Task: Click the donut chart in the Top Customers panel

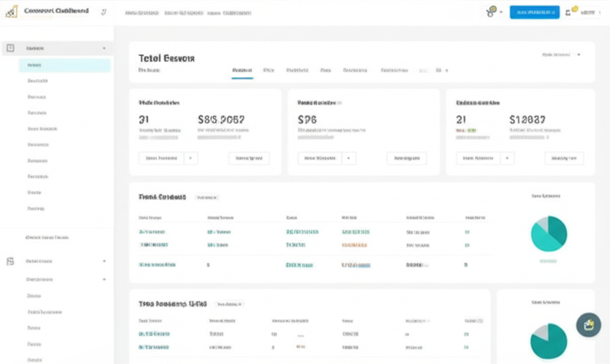Action: 547,233
